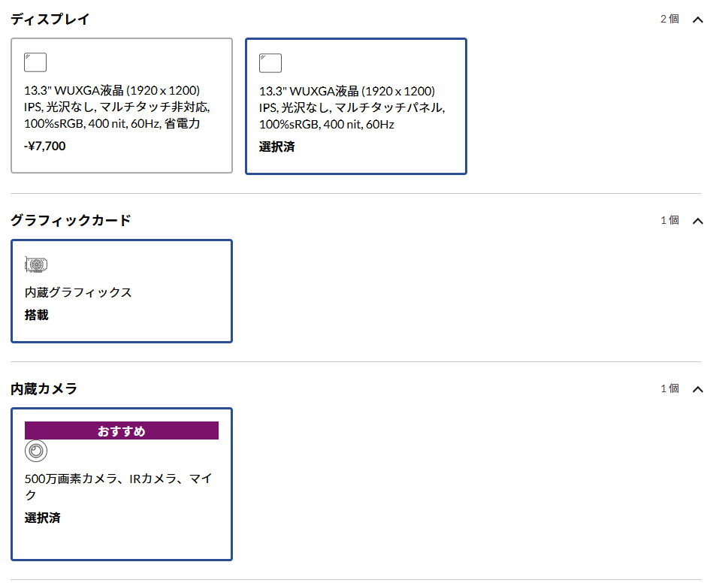Viewport: 728px width, 583px height.
Task: Click the camera lens icon
Action: [x=36, y=451]
